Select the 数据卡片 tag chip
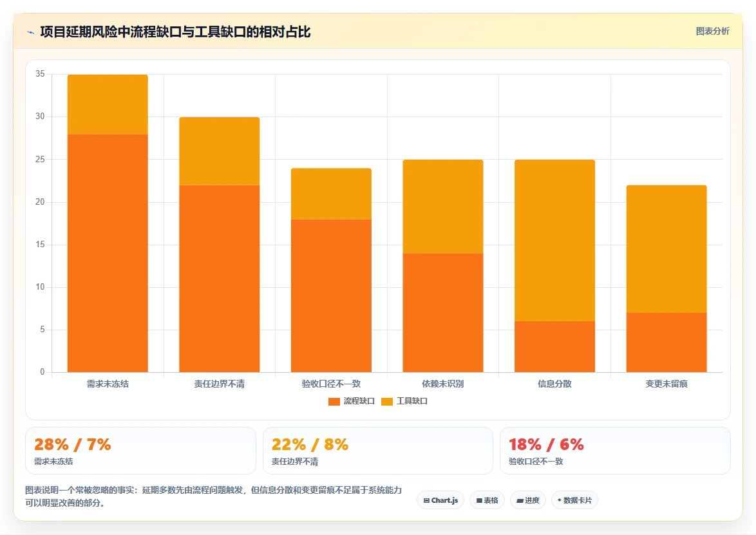The width and height of the screenshot is (756, 535). (x=574, y=500)
